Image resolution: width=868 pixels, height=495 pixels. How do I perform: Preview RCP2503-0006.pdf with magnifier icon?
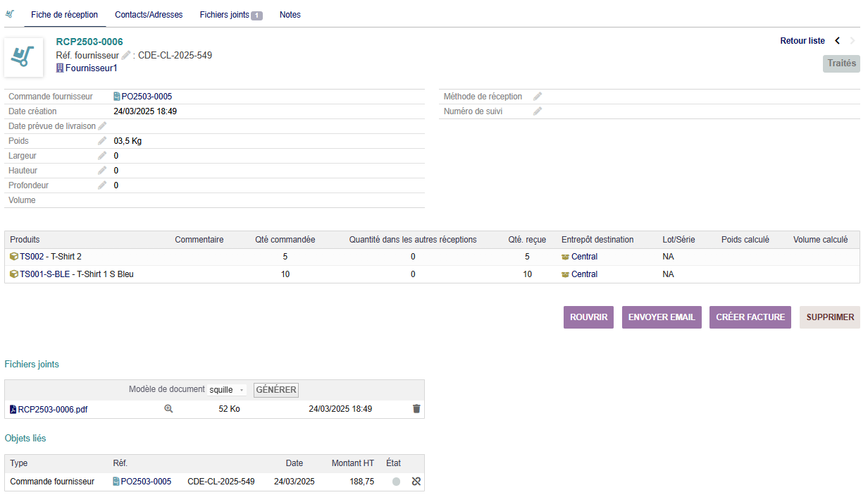(x=168, y=409)
